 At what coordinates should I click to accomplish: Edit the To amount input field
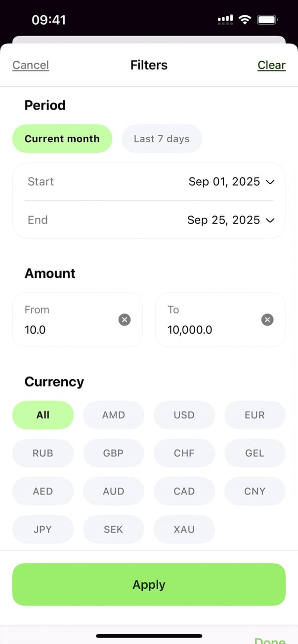pos(208,329)
